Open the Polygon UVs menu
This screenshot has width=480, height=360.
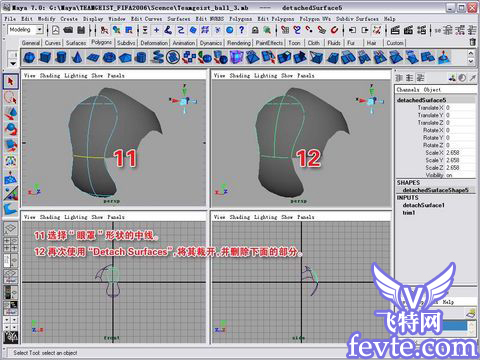[x=315, y=19]
